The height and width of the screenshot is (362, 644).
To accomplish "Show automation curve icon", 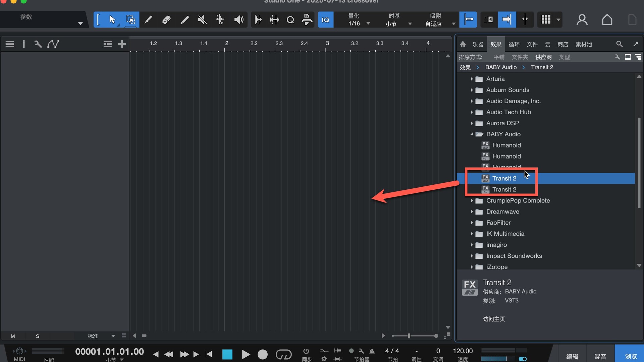I will click(53, 44).
